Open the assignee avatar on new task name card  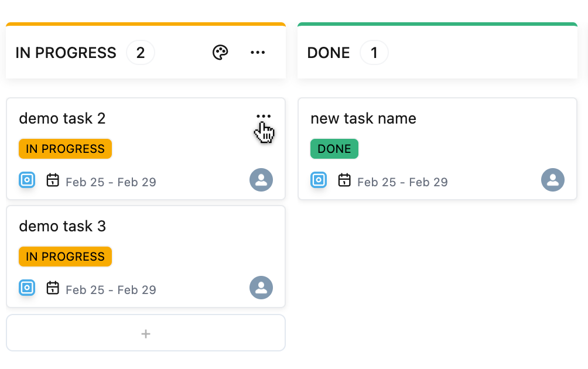pyautogui.click(x=553, y=180)
